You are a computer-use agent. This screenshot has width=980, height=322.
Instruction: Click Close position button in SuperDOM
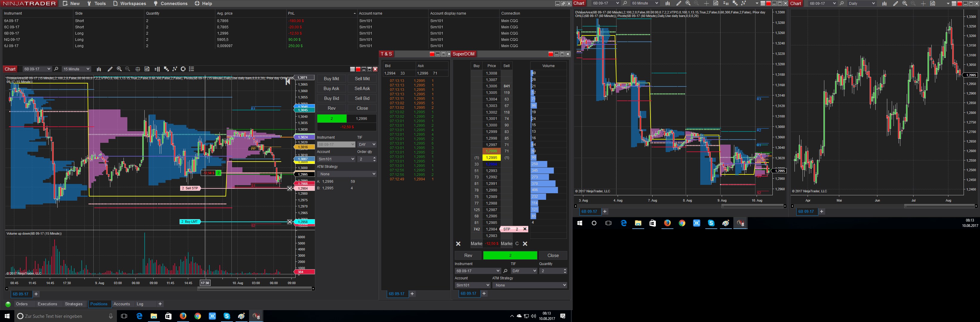tap(553, 256)
